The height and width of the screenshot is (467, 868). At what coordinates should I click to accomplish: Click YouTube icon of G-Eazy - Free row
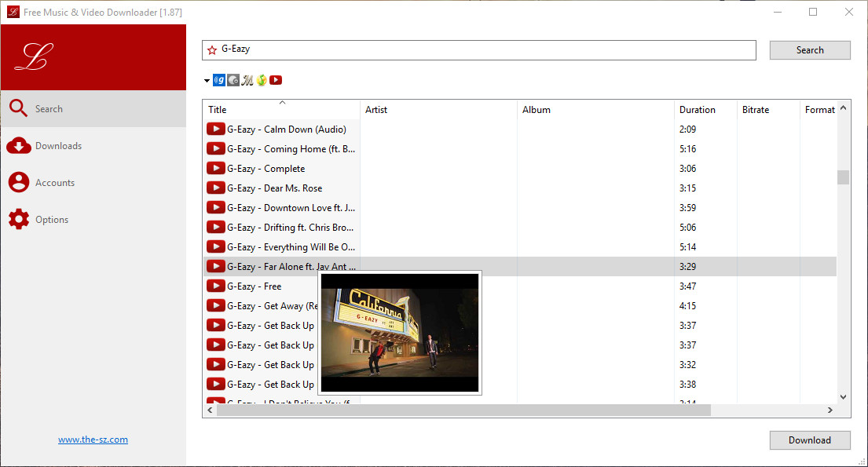pyautogui.click(x=216, y=286)
